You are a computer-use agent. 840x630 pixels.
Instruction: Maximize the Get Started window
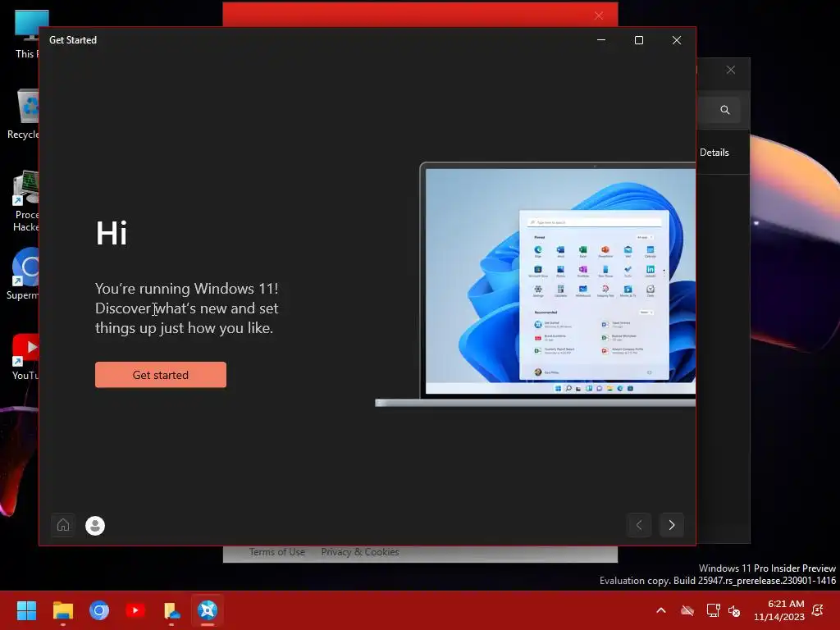[638, 40]
